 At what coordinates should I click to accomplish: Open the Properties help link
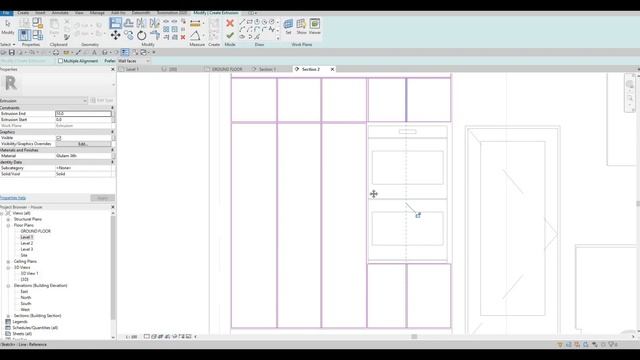[x=13, y=198]
